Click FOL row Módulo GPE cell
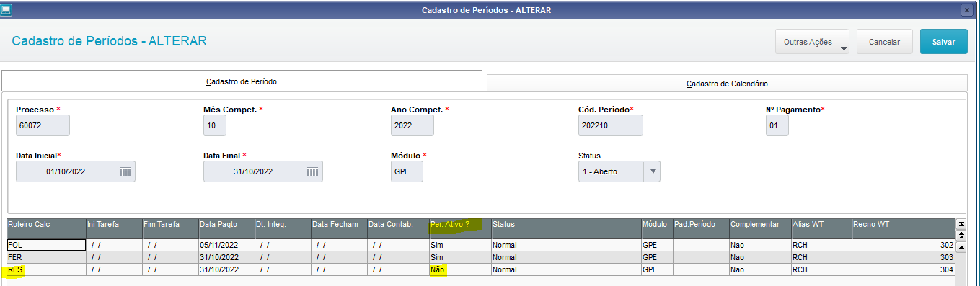 tap(657, 245)
